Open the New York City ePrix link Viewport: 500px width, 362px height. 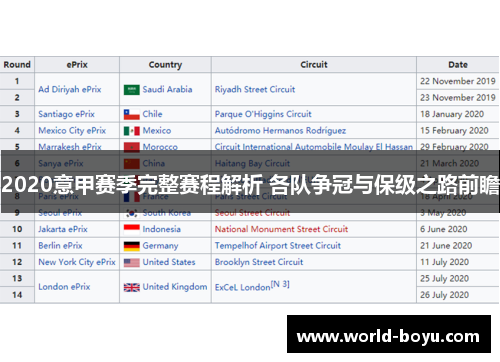(77, 262)
